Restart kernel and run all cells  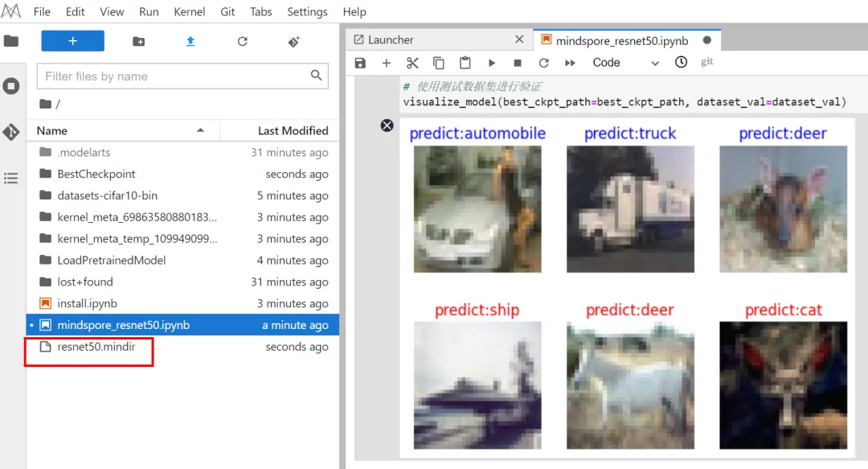[570, 63]
